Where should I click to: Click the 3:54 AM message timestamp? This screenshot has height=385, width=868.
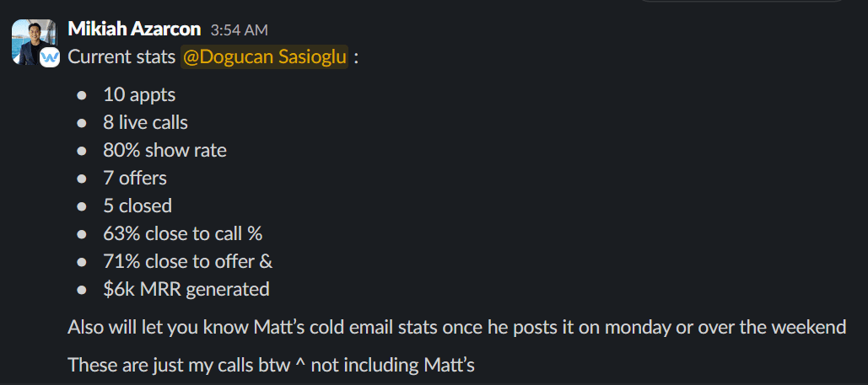[239, 30]
